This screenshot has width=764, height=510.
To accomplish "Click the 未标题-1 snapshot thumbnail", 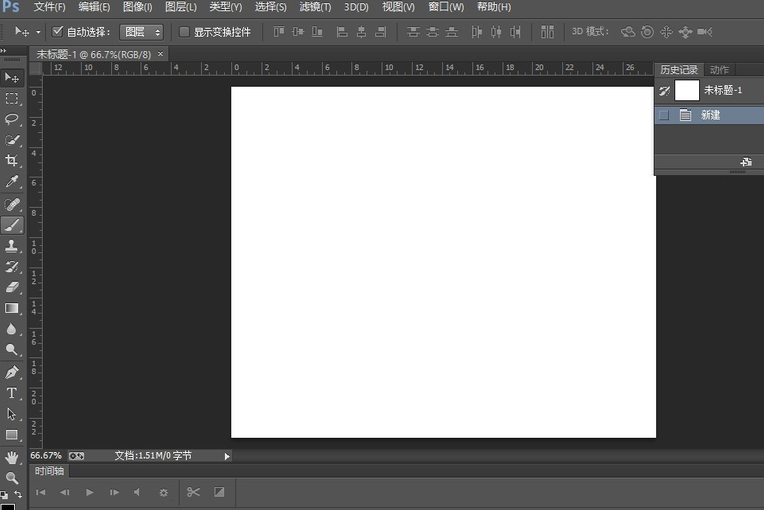I will (687, 90).
